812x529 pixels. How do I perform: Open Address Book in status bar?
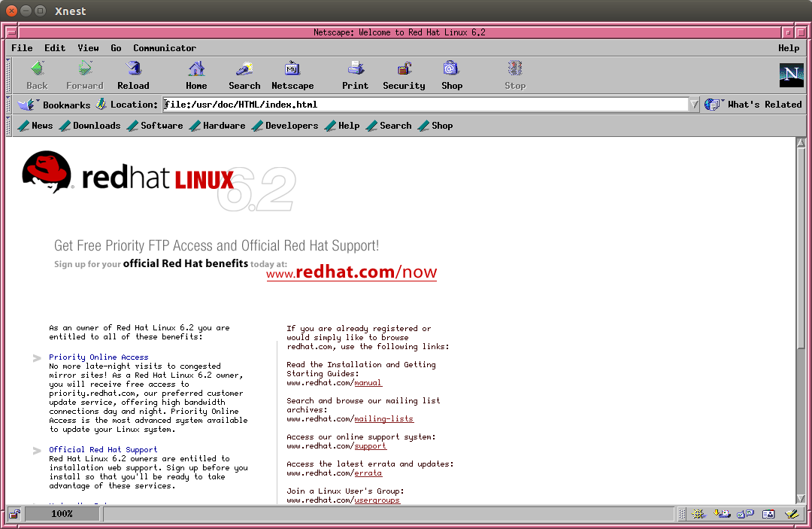coord(768,514)
